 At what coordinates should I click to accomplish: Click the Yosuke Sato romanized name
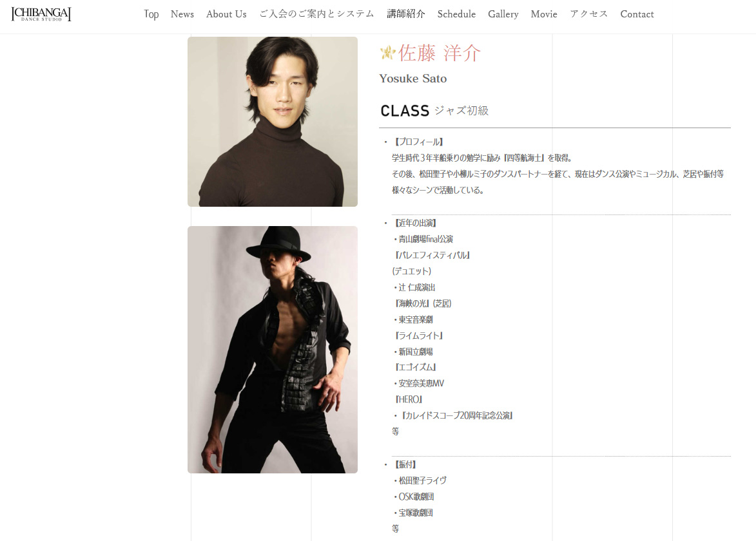pyautogui.click(x=412, y=79)
